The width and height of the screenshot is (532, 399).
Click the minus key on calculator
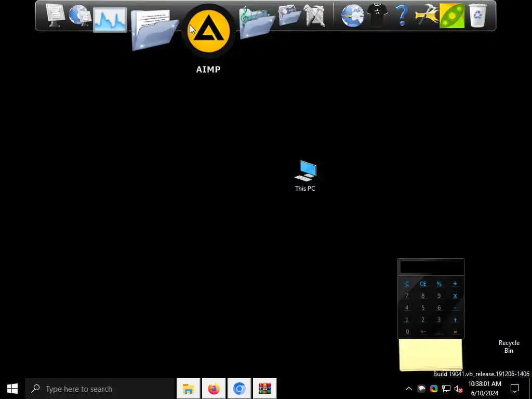(455, 308)
